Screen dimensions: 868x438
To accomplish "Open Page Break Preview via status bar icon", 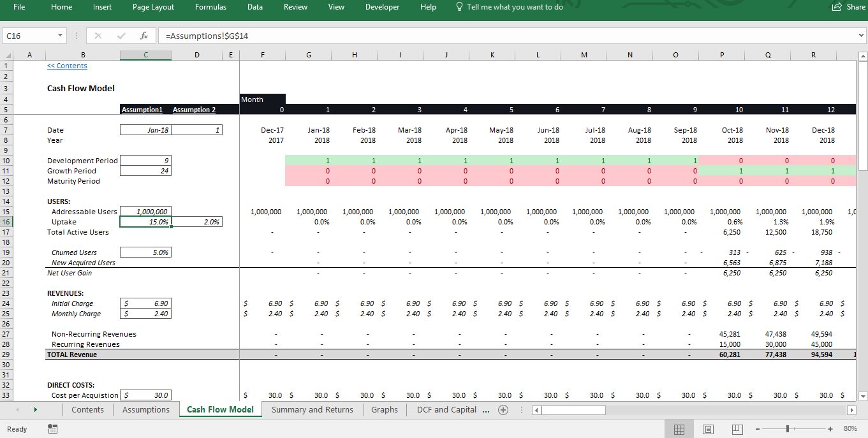I will [737, 429].
